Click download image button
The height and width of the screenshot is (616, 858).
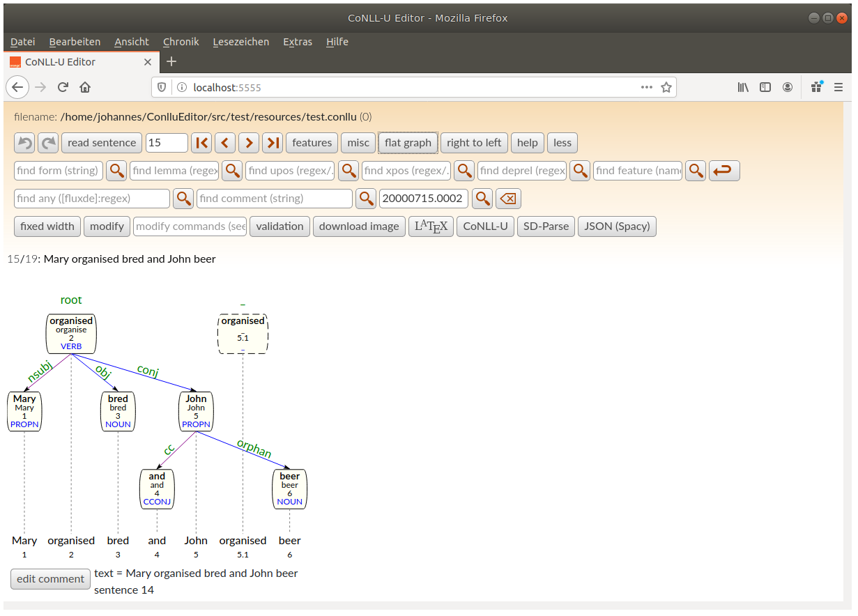coord(359,226)
